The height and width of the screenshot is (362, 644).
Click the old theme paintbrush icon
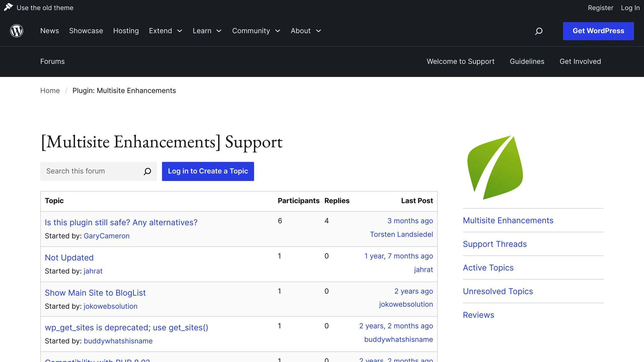coord(8,7)
